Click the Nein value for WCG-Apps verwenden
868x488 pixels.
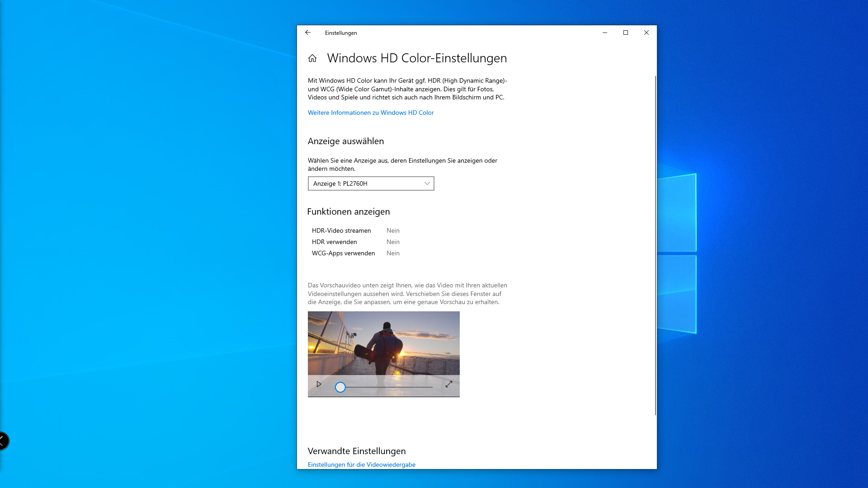coord(393,253)
